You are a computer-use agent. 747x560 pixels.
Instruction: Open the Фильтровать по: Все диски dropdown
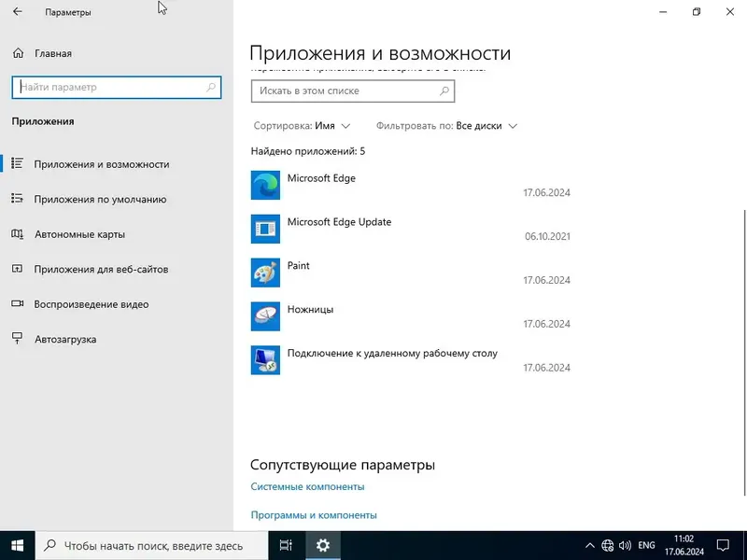(444, 125)
